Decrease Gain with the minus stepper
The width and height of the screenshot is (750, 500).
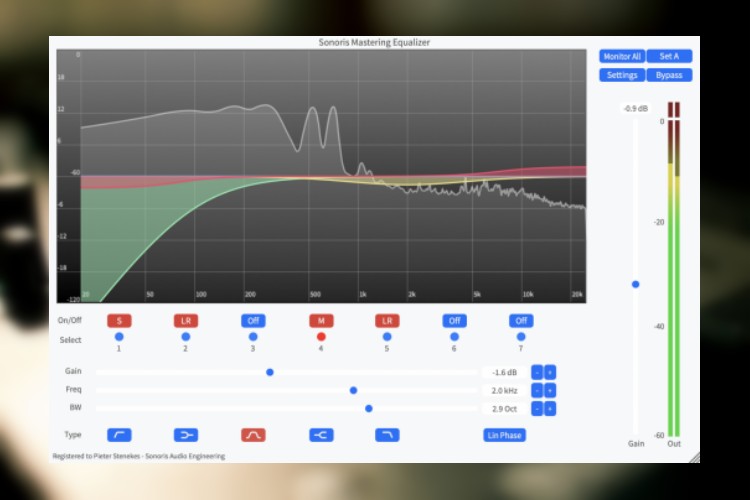click(537, 372)
